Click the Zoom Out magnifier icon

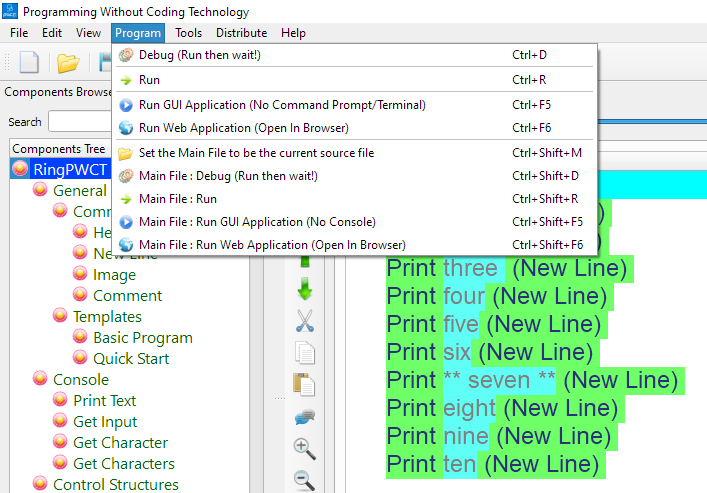point(305,480)
